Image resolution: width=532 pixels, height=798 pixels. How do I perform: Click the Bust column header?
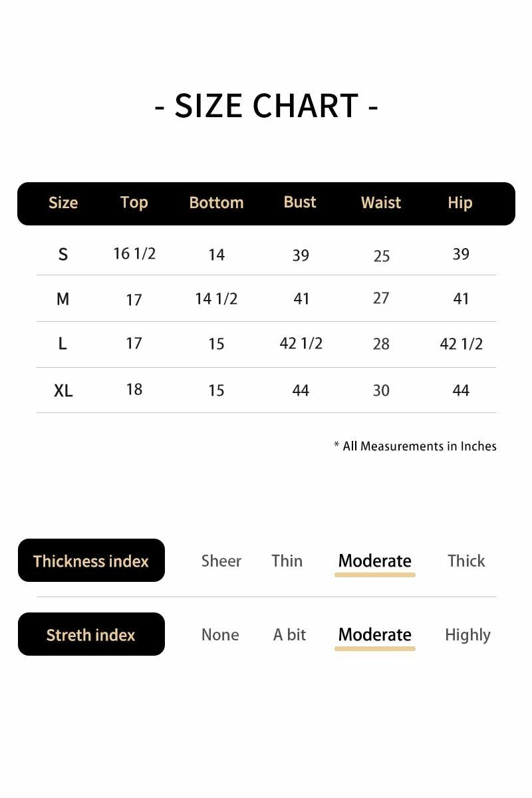[x=300, y=202]
